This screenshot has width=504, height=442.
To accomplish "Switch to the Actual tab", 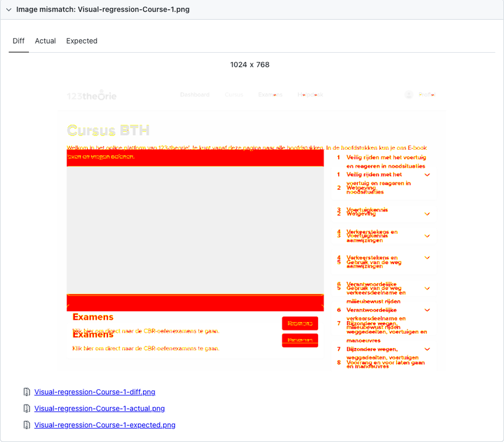I will 45,41.
